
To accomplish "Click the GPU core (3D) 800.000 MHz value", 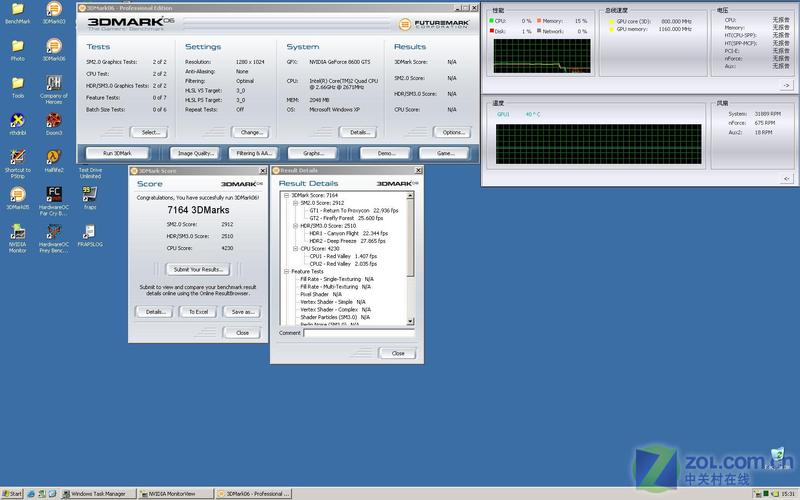I will [x=677, y=21].
